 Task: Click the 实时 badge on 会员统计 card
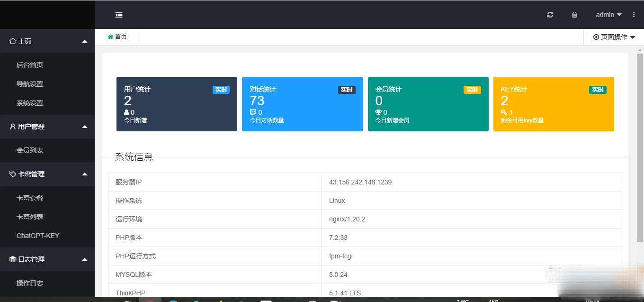(x=472, y=90)
